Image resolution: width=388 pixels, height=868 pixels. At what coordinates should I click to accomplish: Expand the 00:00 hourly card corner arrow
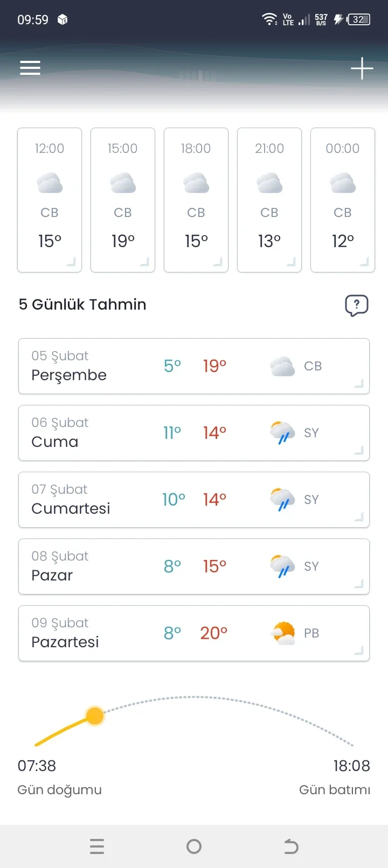coord(364,262)
